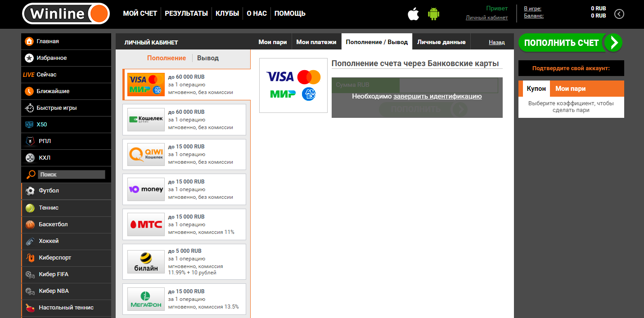644x318 pixels.
Task: Open the Apple iOS app download icon
Action: pyautogui.click(x=413, y=14)
